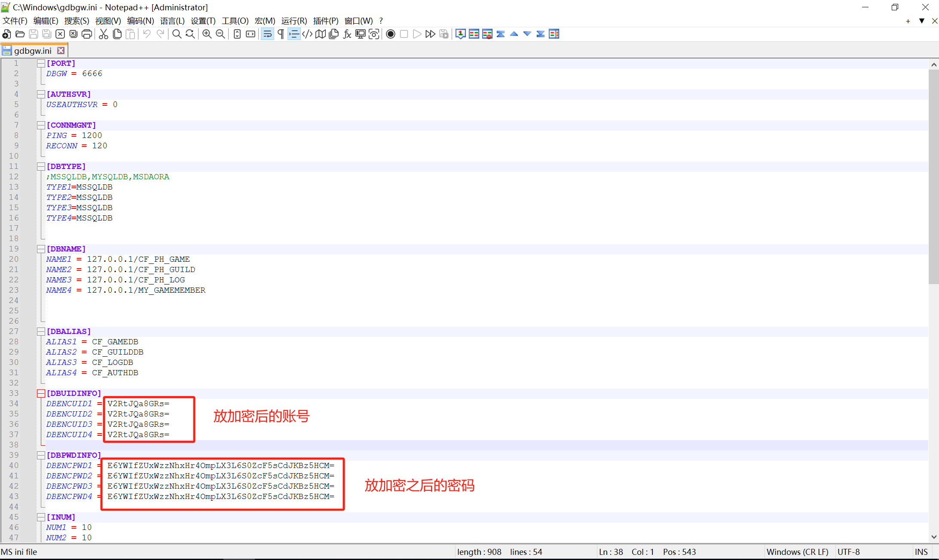The image size is (939, 560).
Task: Click the Cut scissors icon
Action: 104,34
